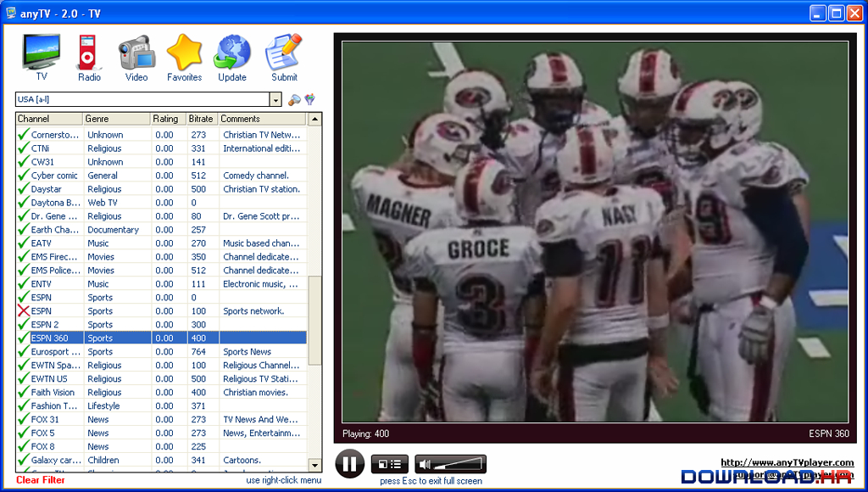Click the filter funnel icon beside country box

click(x=310, y=100)
